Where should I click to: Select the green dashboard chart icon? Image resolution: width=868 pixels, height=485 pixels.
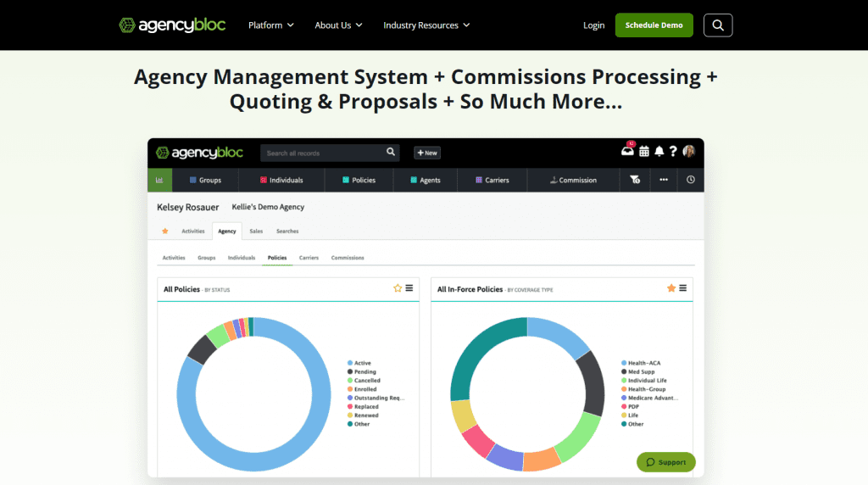click(x=159, y=180)
